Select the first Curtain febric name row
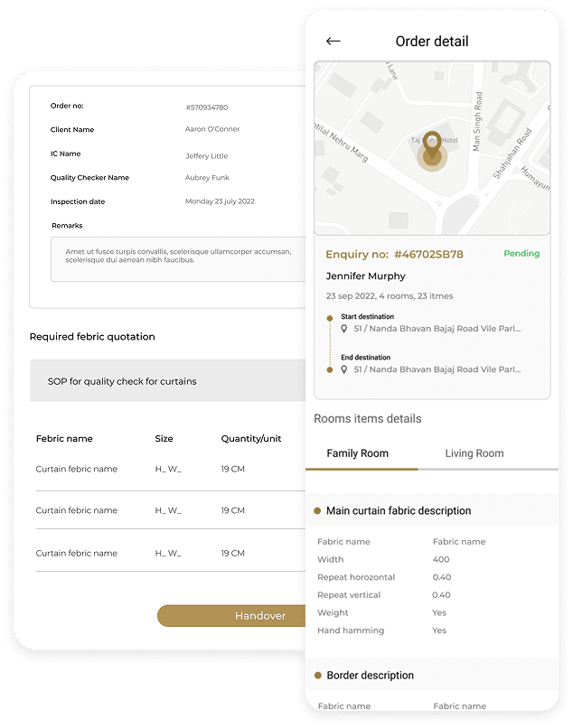573x728 pixels. point(77,469)
